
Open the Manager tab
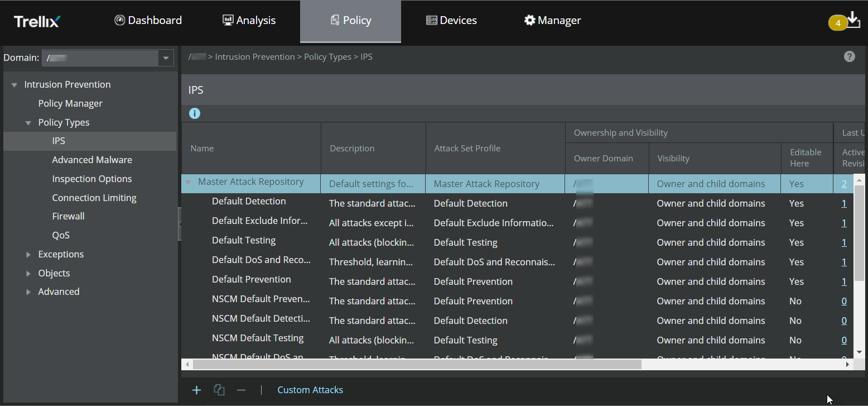(552, 21)
